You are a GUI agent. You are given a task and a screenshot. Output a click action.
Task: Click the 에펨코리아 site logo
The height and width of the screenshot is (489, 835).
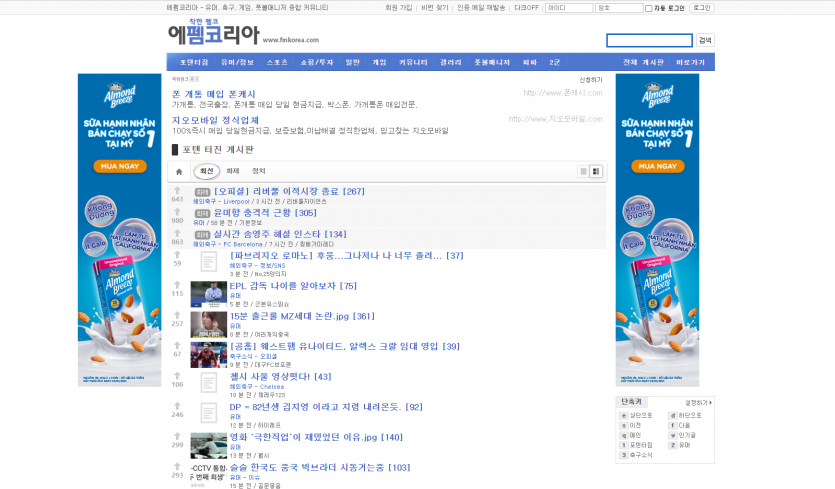click(x=213, y=35)
